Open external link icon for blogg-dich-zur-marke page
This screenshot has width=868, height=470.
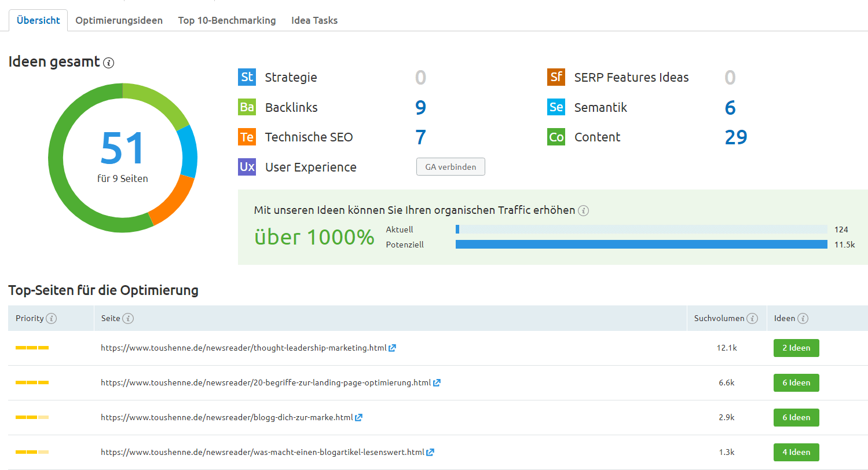coord(359,417)
